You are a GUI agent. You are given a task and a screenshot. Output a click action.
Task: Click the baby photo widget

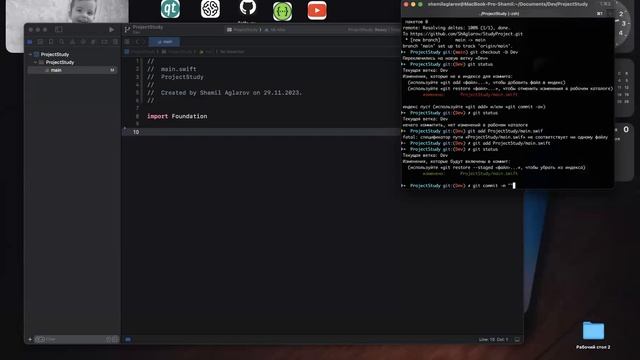[x=67, y=11]
